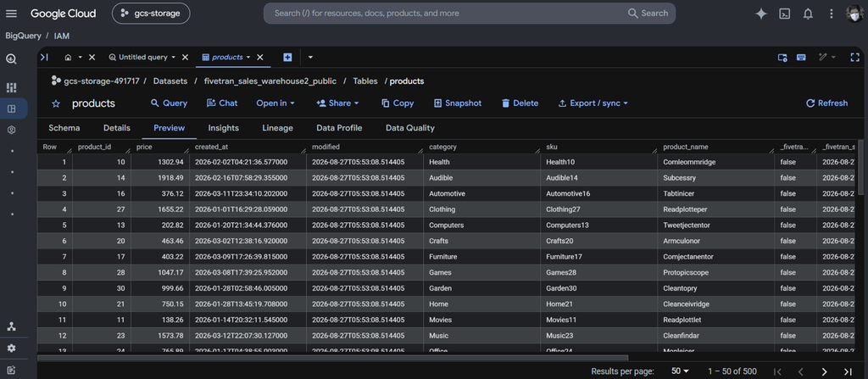This screenshot has height=379, width=868.
Task: Open the highlighted Explorer panel icon in sidebar
Action: pyautogui.click(x=11, y=109)
